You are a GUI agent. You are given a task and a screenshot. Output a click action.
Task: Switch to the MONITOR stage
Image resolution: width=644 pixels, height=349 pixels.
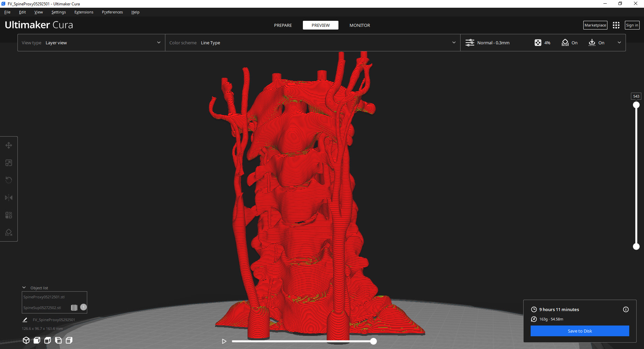(360, 25)
